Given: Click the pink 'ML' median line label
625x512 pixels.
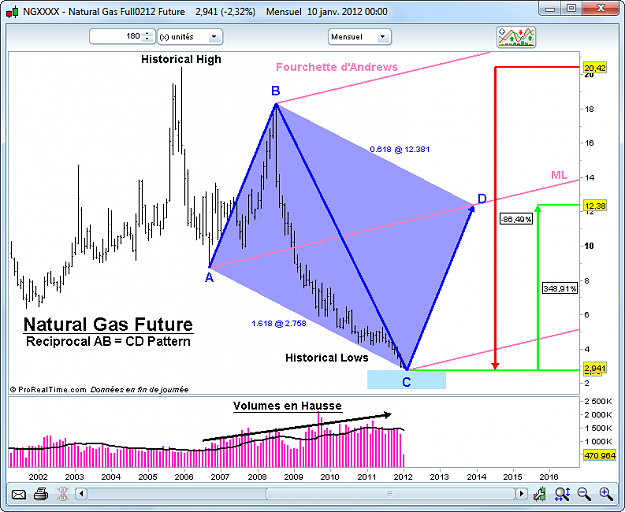Looking at the screenshot, I should [x=559, y=175].
